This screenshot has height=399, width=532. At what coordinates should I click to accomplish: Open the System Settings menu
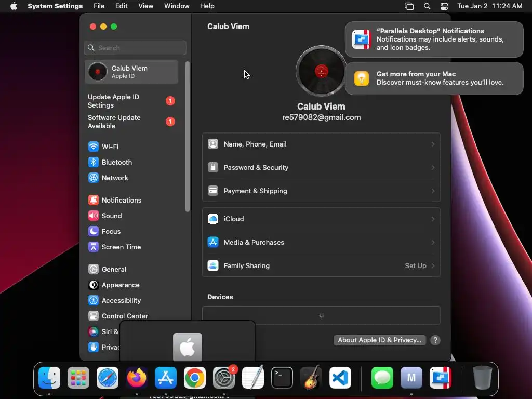[55, 6]
